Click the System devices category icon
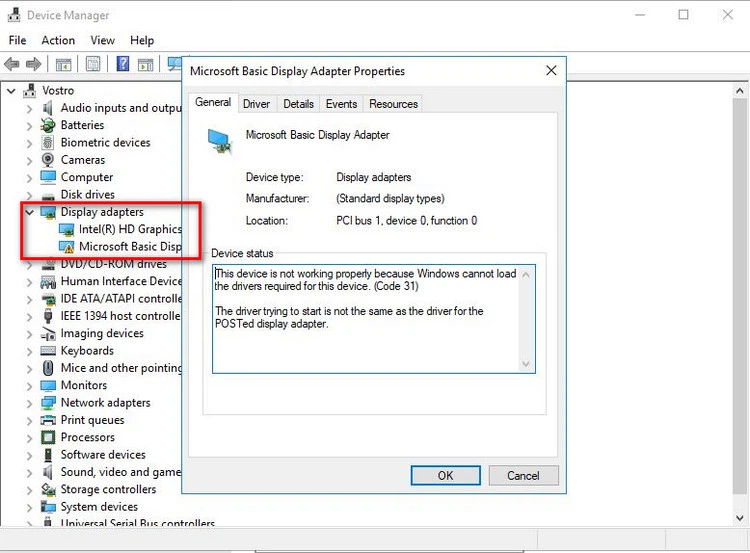Viewport: 750px width, 553px height. 48,507
